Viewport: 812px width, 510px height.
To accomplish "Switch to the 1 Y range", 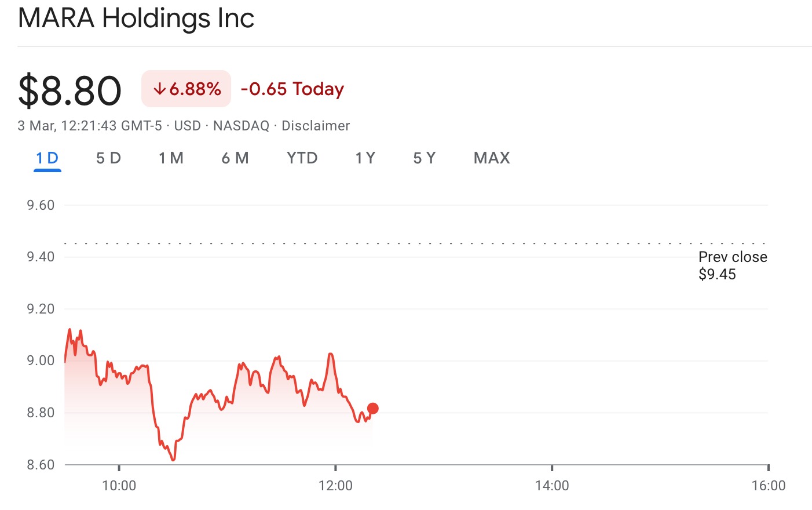I will pos(365,158).
